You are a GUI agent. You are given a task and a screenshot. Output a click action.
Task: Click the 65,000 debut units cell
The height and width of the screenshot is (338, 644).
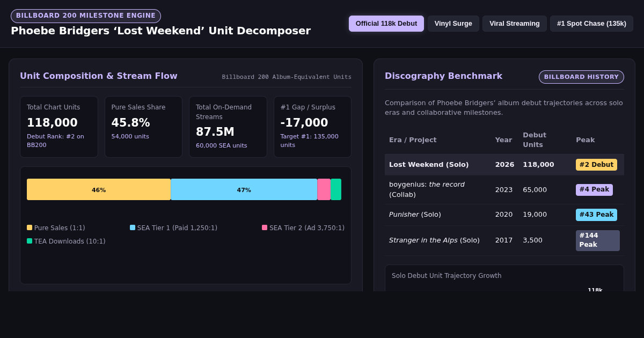click(535, 190)
